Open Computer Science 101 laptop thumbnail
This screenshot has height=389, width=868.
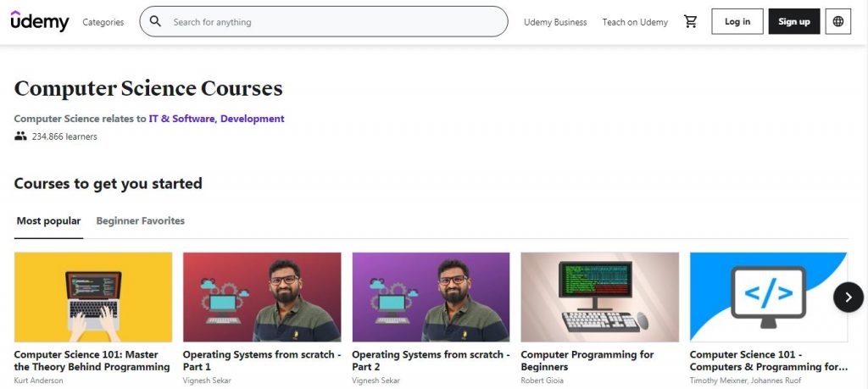pyautogui.click(x=93, y=297)
